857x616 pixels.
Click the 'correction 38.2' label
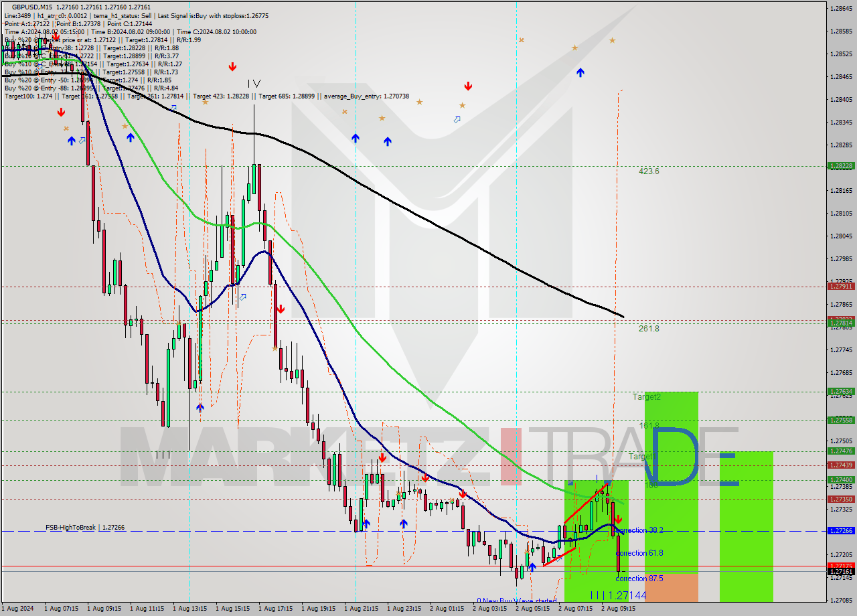point(639,530)
